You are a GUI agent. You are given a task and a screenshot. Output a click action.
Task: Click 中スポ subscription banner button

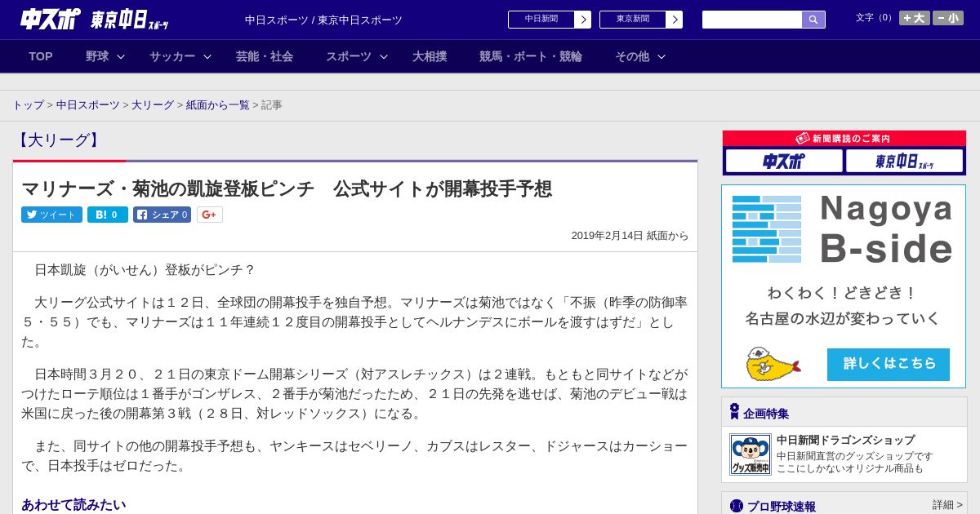[x=784, y=161]
